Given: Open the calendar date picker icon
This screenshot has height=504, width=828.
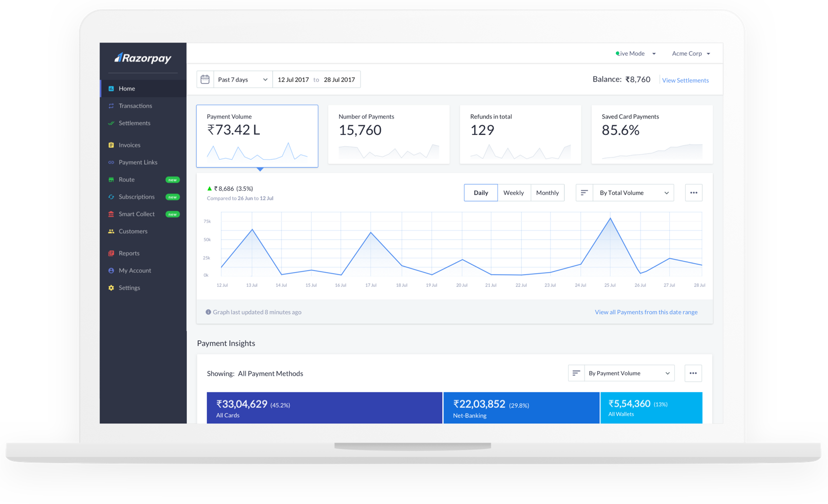Looking at the screenshot, I should [x=205, y=80].
